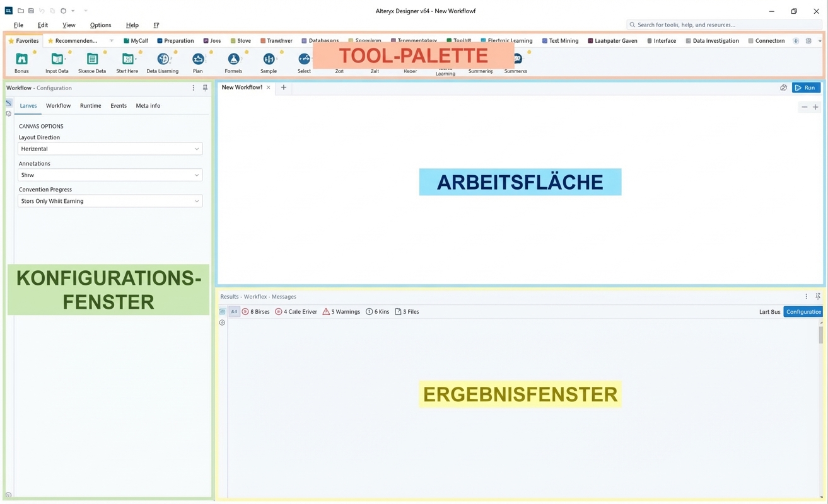Expand the Annotations dropdown showing Shnw

click(x=110, y=175)
